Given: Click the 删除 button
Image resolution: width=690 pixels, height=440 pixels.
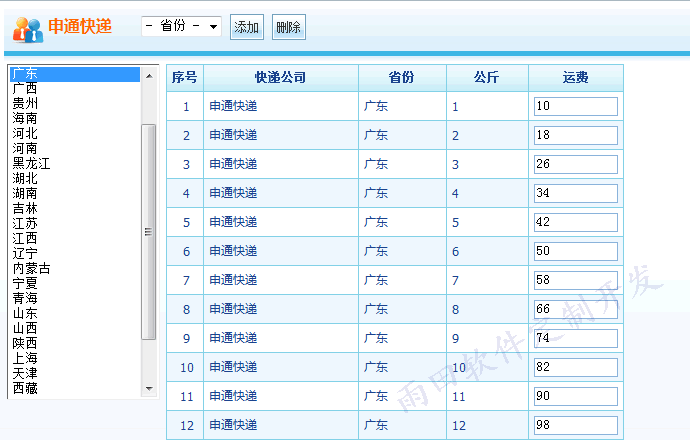Looking at the screenshot, I should (289, 27).
